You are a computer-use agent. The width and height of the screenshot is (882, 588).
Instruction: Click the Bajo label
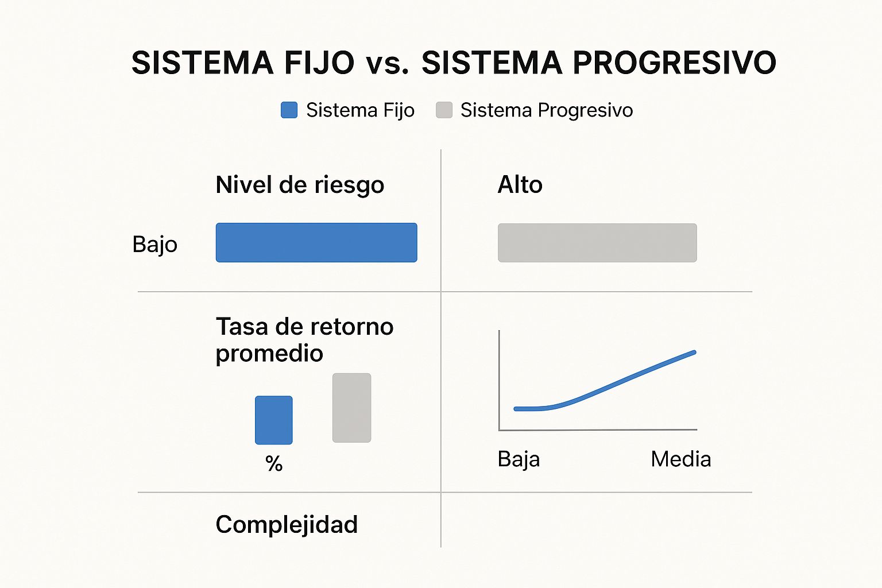point(155,245)
